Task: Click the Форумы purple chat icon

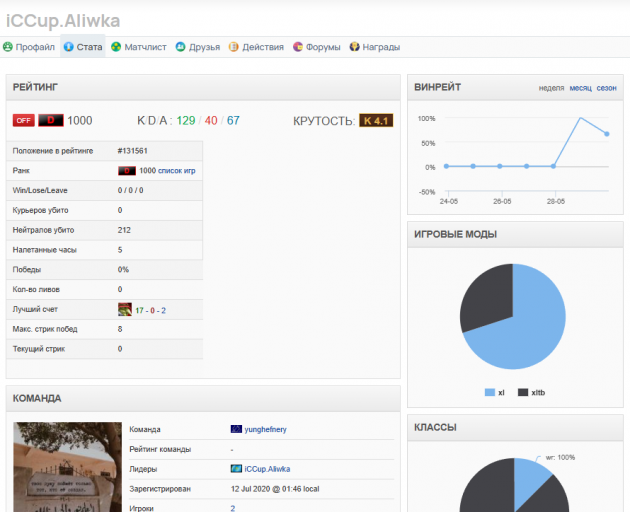Action: (x=298, y=47)
